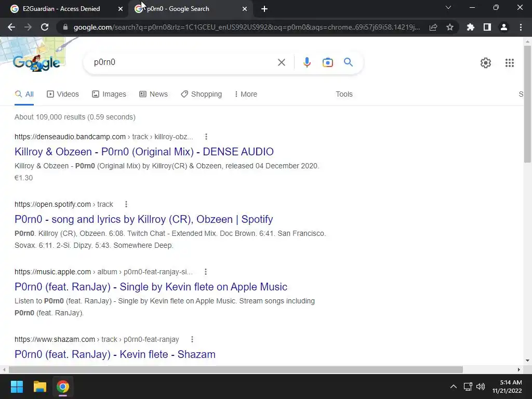Open options for the Apple Music result
Image resolution: width=532 pixels, height=399 pixels.
[206, 272]
